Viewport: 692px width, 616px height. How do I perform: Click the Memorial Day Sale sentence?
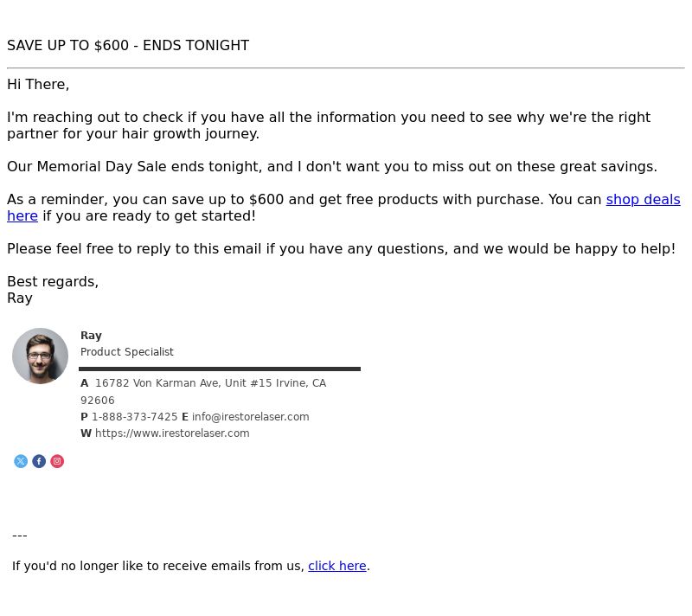(332, 167)
